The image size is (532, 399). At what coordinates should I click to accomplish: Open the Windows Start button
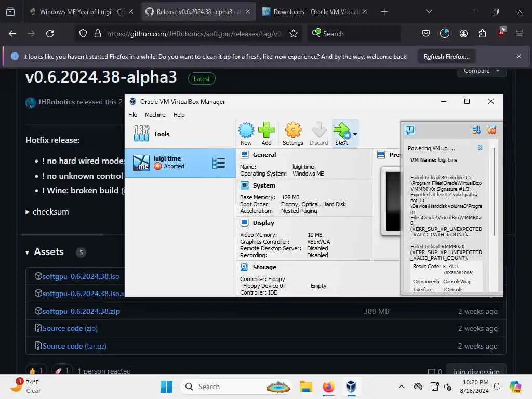click(x=166, y=387)
